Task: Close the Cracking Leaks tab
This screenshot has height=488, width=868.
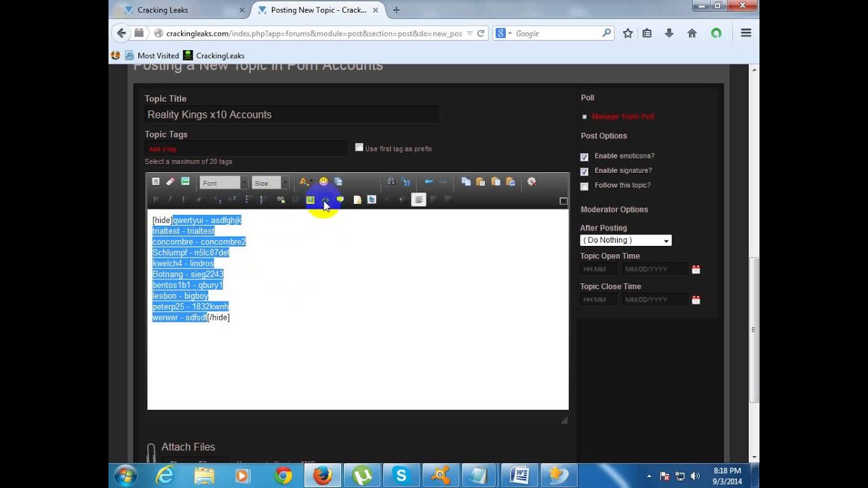Action: click(242, 10)
